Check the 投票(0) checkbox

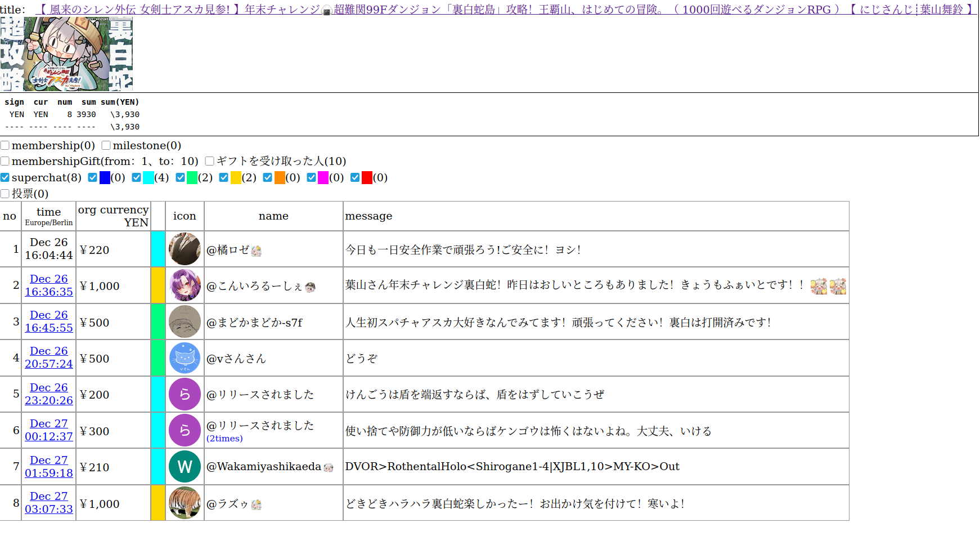[5, 194]
